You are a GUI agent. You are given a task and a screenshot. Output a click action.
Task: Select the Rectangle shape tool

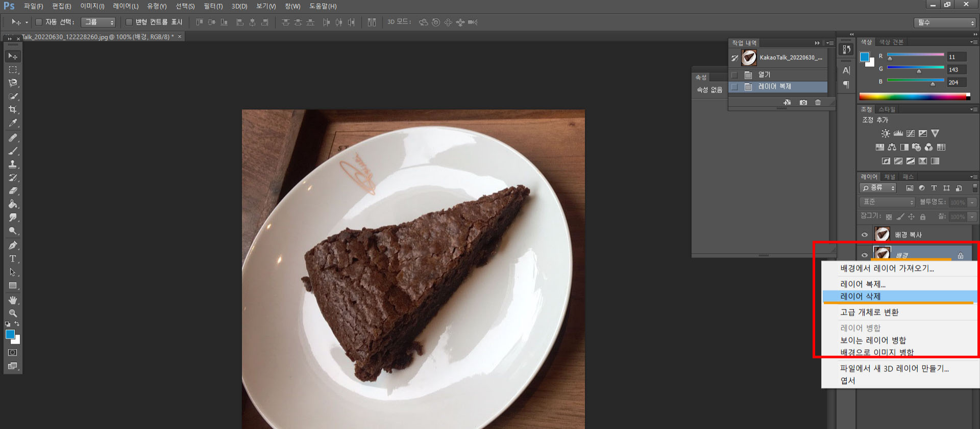click(13, 285)
